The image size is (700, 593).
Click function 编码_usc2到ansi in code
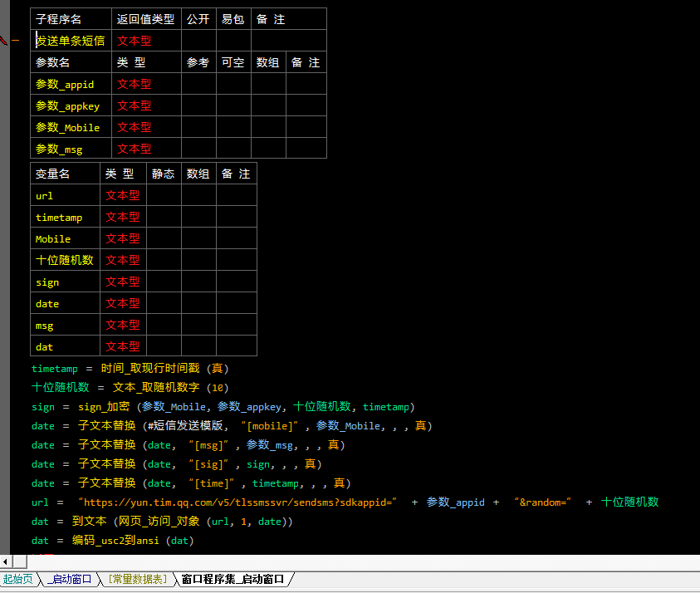115,541
